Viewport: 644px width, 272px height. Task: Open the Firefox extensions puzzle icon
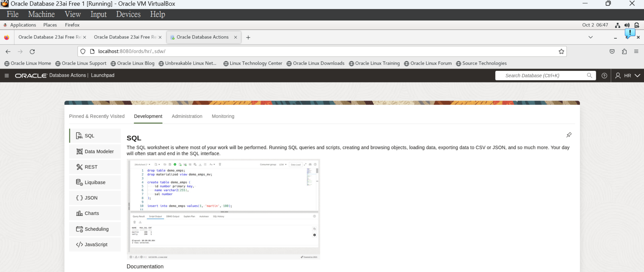[624, 52]
